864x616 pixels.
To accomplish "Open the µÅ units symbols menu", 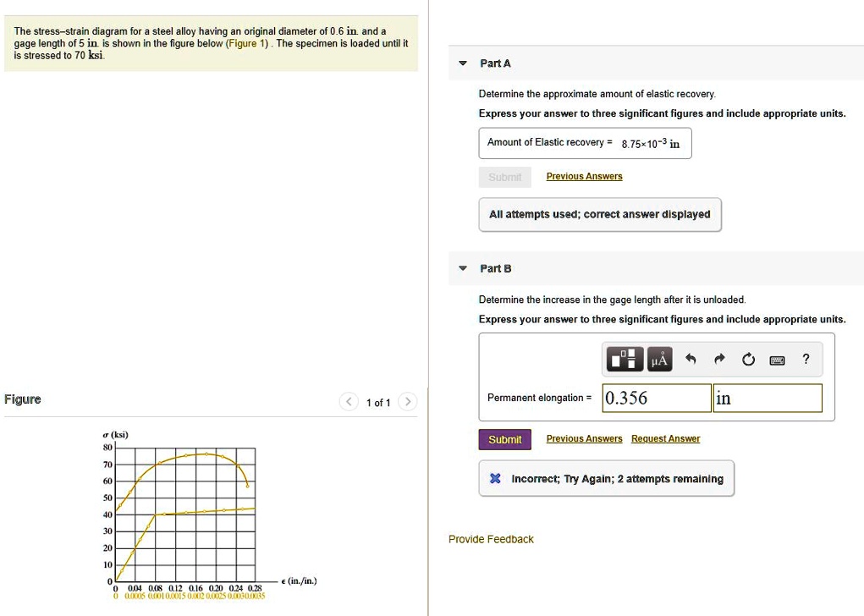I will pos(659,360).
